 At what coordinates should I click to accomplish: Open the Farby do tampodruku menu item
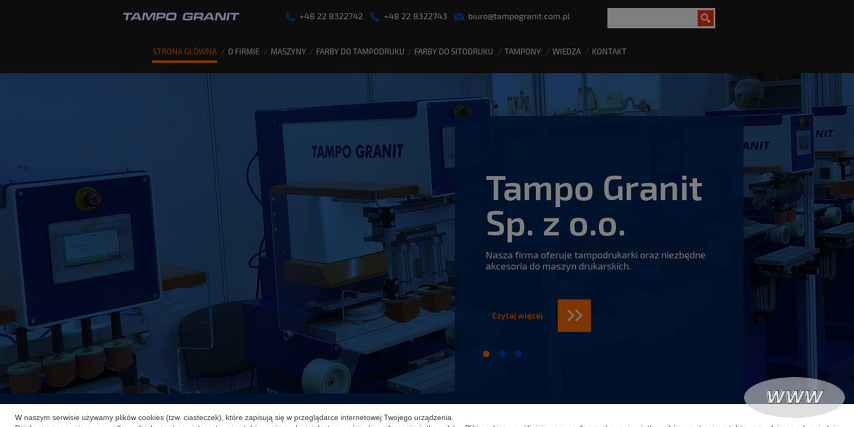(x=360, y=52)
